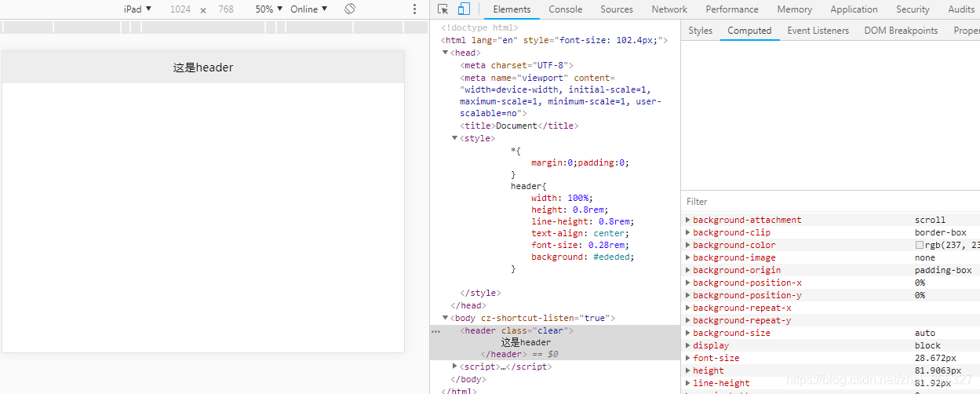
Task: Expand the font-size property
Action: (x=688, y=358)
